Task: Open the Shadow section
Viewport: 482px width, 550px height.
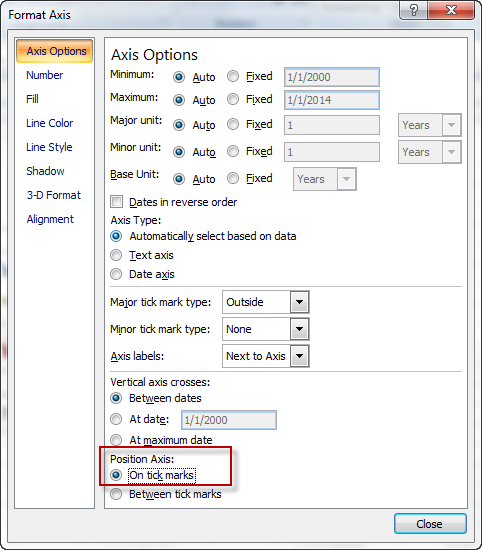Action: tap(45, 171)
